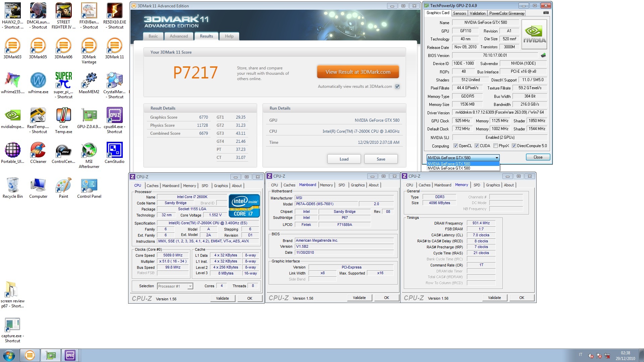
Task: Open the Help tab in 3DMark 11
Action: point(229,36)
